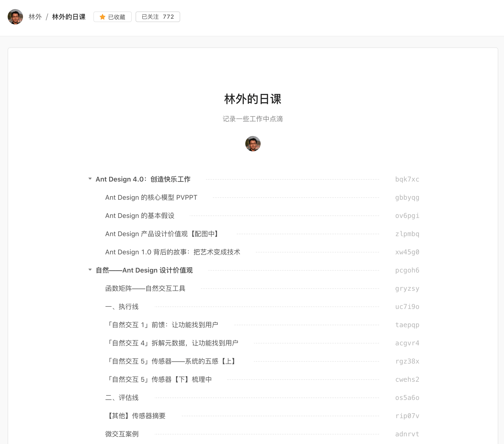Click the page title 林外的日课
Viewport: 504px width, 444px height.
(x=253, y=99)
